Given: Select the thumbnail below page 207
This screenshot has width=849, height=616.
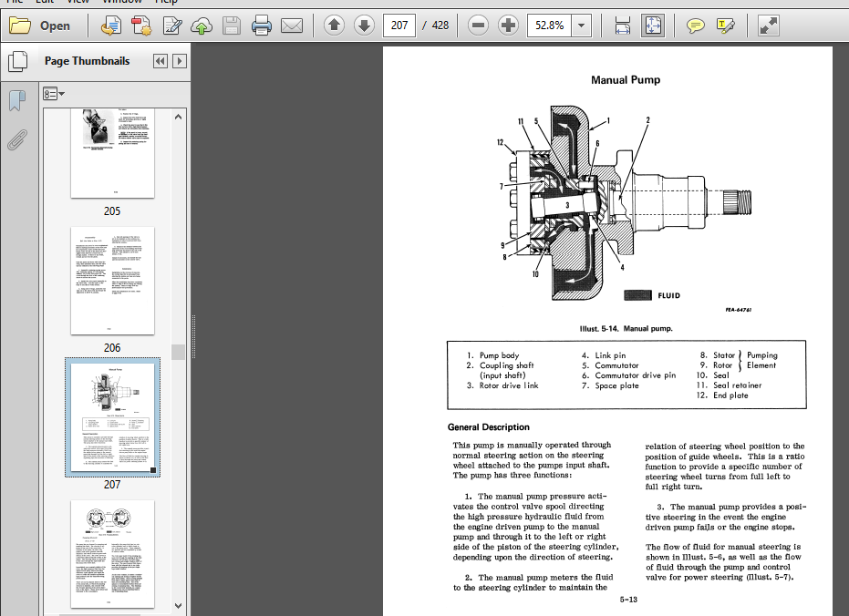Looking at the screenshot, I should click(x=113, y=554).
